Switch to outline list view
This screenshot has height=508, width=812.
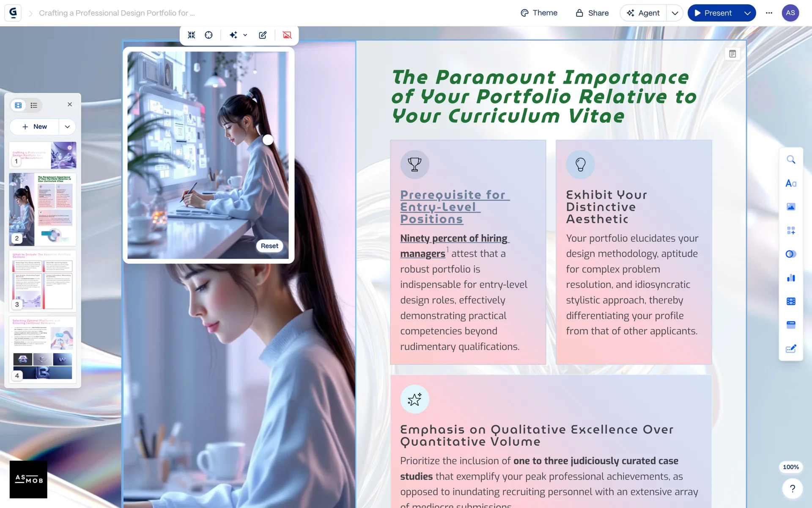pos(34,105)
